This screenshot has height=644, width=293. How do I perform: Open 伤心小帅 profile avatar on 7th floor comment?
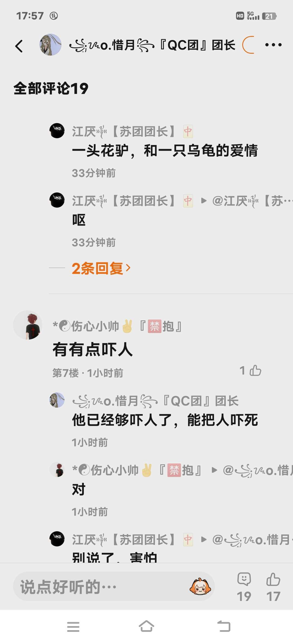pos(28,325)
